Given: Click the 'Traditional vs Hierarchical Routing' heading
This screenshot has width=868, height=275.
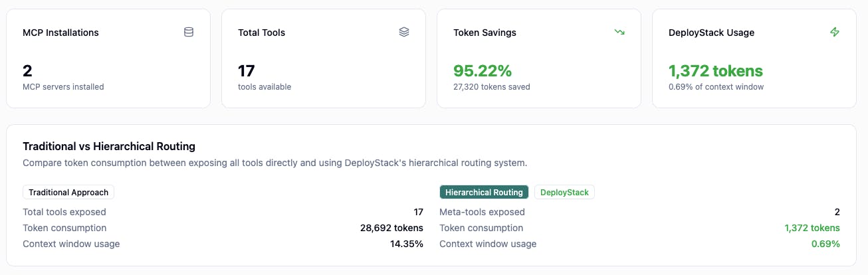Looking at the screenshot, I should (109, 146).
